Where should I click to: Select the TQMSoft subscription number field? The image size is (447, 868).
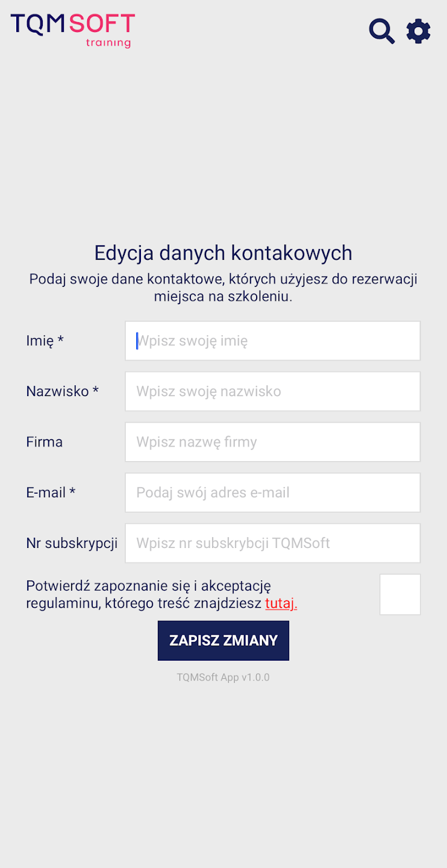coord(273,543)
